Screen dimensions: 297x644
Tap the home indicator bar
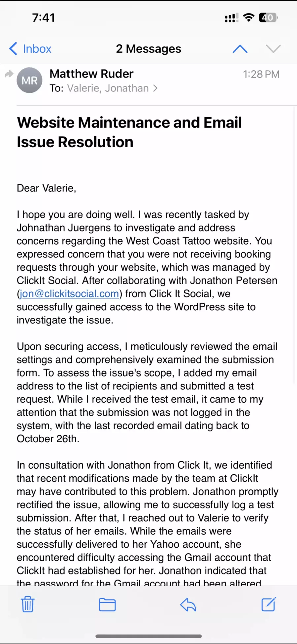148,636
